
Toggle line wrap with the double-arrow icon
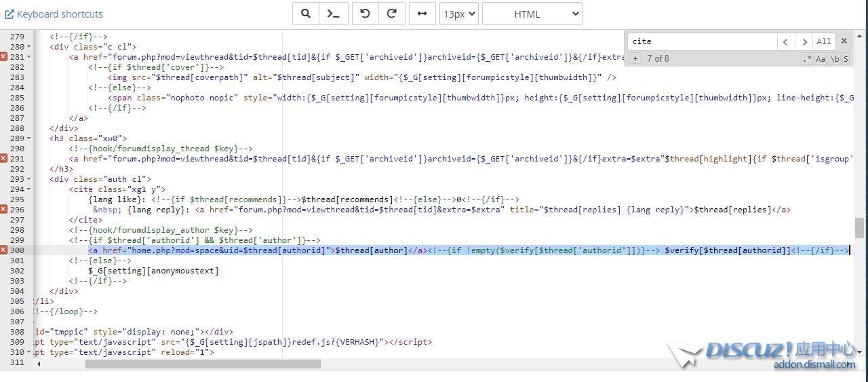[422, 14]
